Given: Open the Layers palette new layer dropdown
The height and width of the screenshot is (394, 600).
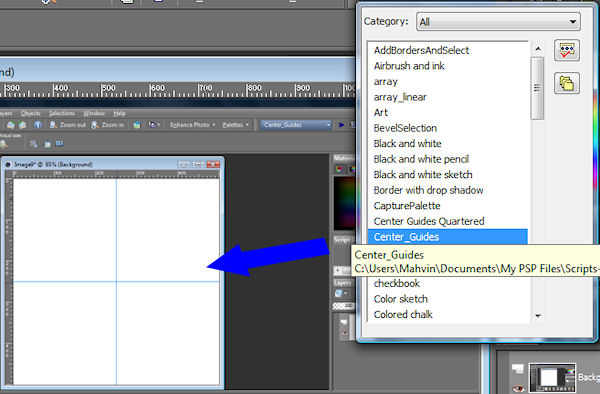Looking at the screenshot, I should coord(341,293).
